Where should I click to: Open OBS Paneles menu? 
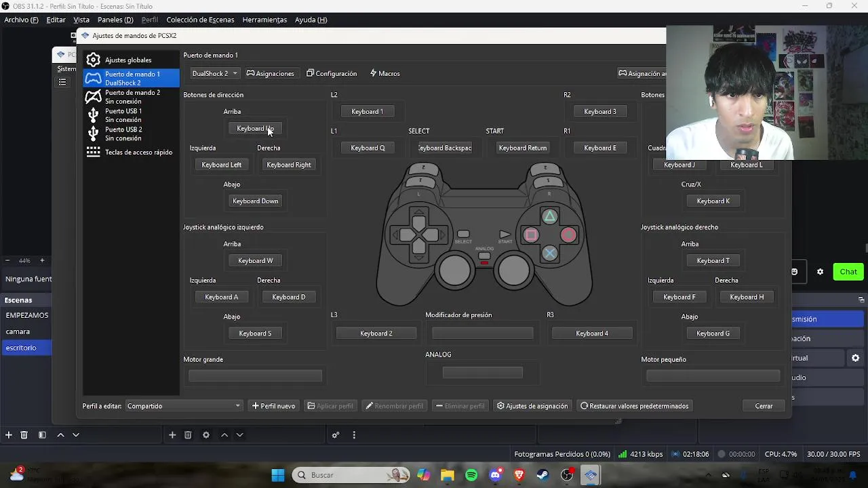tap(115, 20)
